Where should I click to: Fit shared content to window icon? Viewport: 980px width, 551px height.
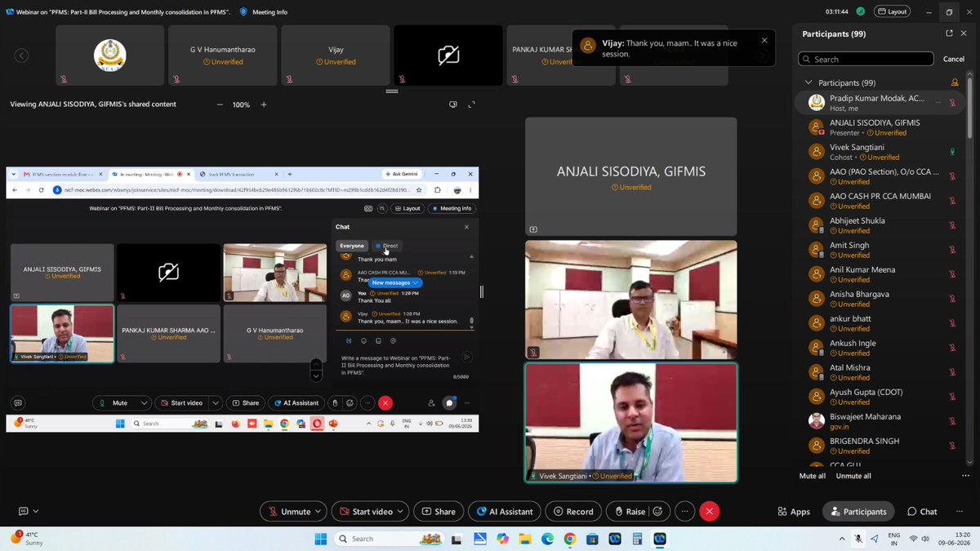453,104
